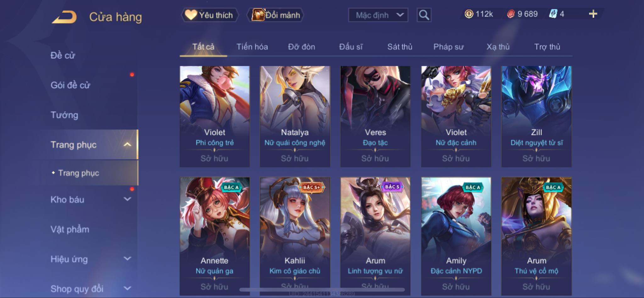Click the red ruby currency icon

pos(511,14)
